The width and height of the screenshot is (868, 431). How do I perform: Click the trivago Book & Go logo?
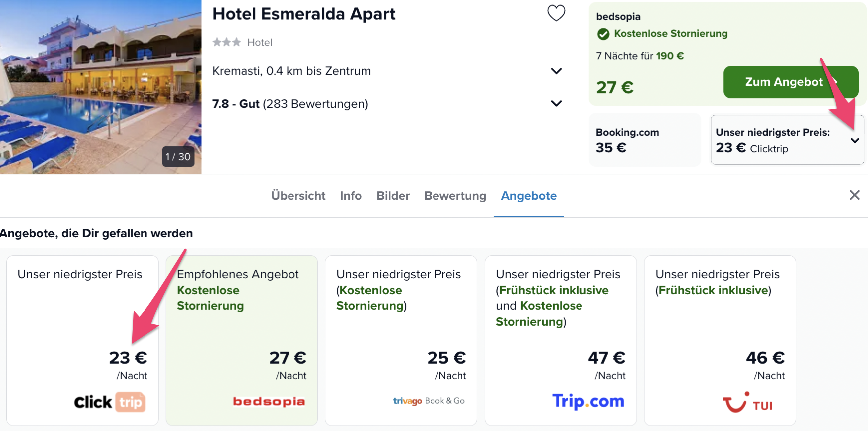pyautogui.click(x=429, y=401)
